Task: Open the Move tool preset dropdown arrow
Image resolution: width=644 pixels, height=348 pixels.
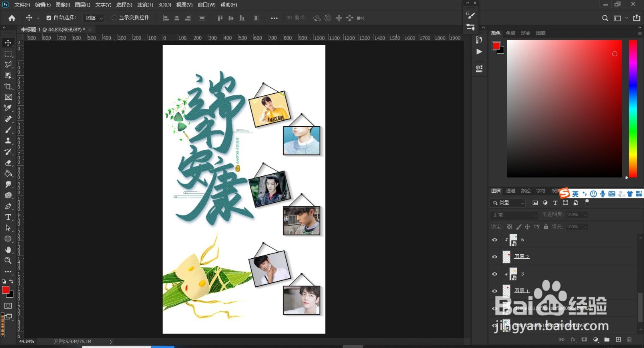Action: 38,18
